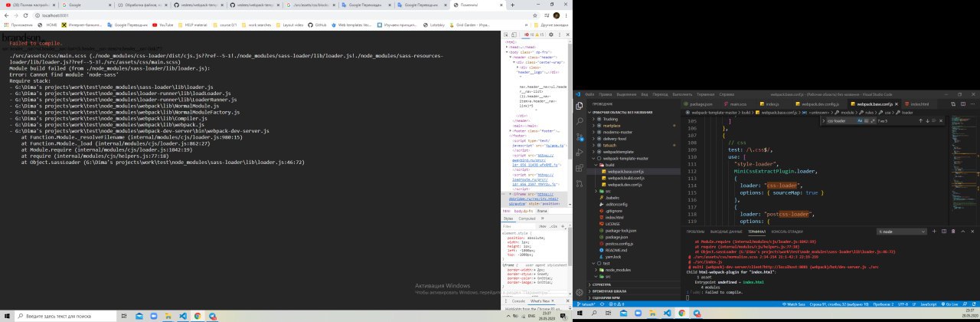Toggle .cls element class editor in DevTools
The image size is (980, 322).
pos(553,226)
